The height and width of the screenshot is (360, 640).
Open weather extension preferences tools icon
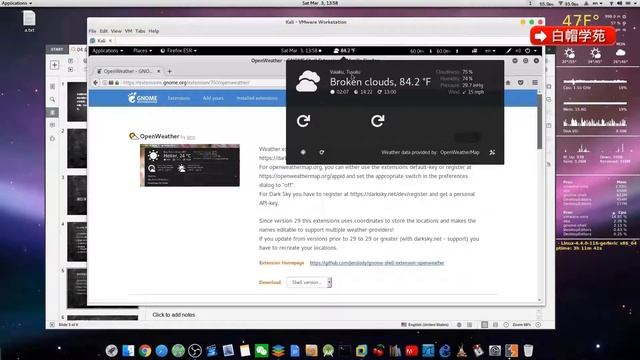pyautogui.click(x=492, y=152)
